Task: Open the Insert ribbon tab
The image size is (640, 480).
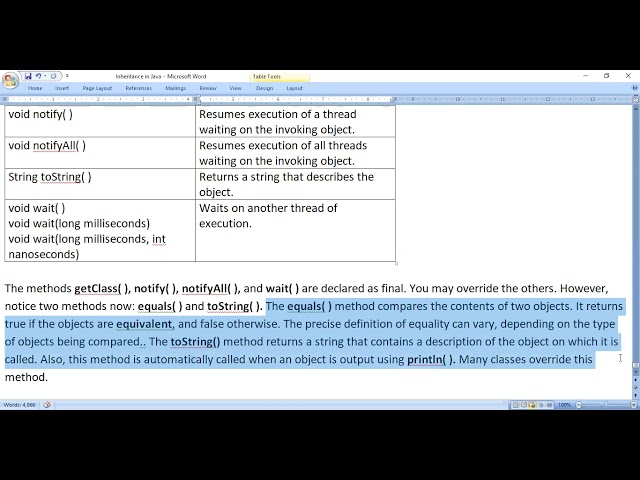Action: coord(62,88)
